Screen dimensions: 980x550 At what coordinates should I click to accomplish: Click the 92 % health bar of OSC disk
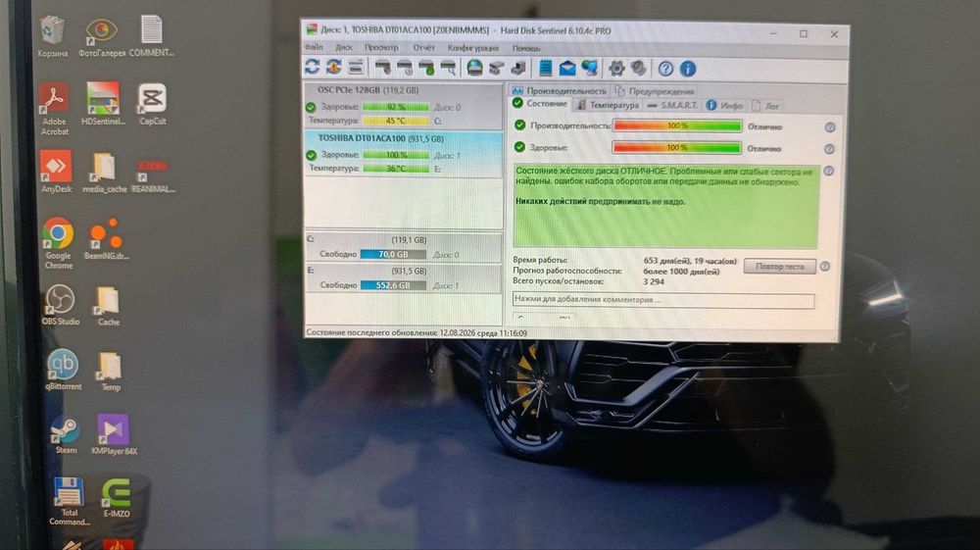click(x=396, y=107)
